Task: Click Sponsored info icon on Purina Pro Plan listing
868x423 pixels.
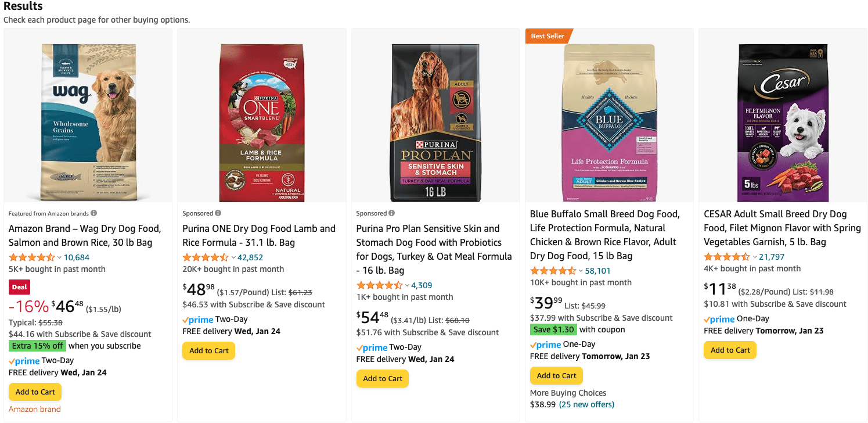Action: click(x=392, y=213)
